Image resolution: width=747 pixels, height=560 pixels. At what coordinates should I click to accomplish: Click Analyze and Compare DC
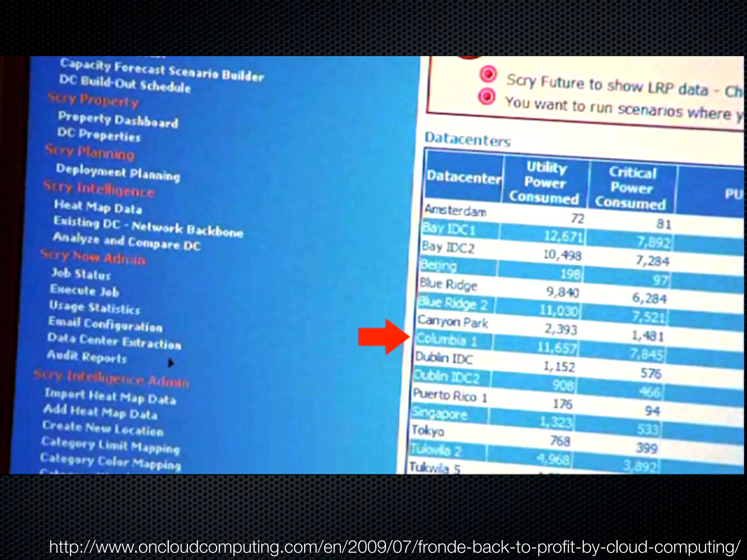pyautogui.click(x=127, y=241)
